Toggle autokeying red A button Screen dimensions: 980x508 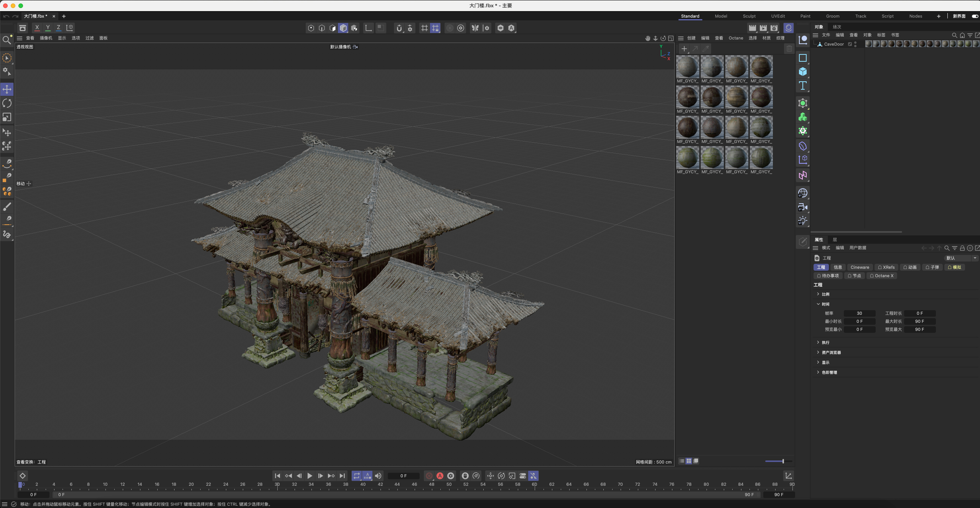click(x=440, y=476)
